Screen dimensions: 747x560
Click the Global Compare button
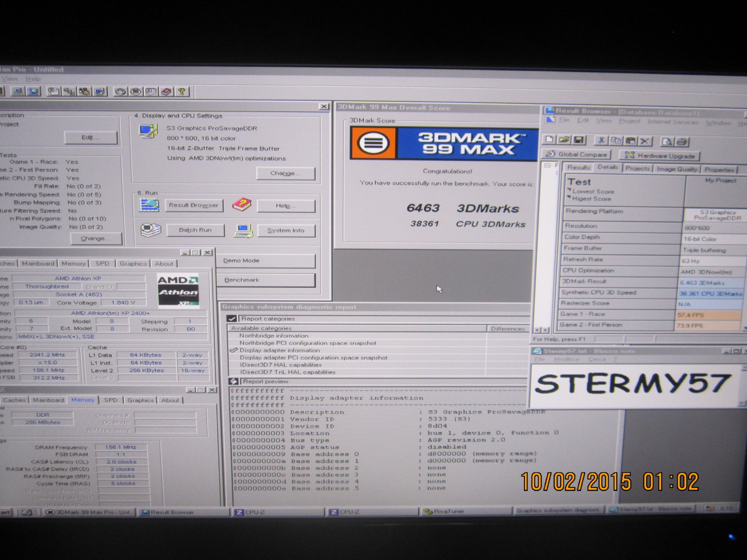click(577, 155)
